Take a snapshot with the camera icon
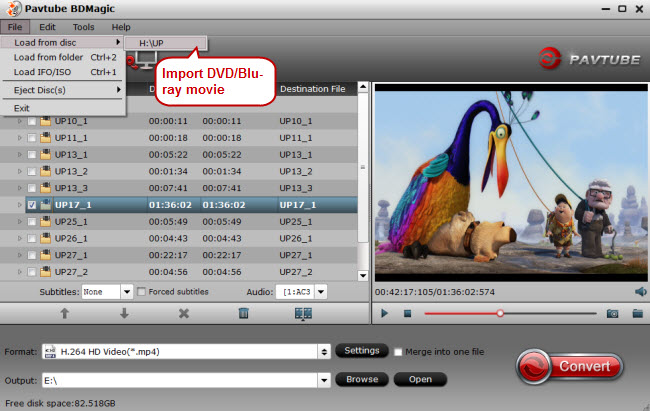This screenshot has height=411, width=650. click(x=612, y=314)
